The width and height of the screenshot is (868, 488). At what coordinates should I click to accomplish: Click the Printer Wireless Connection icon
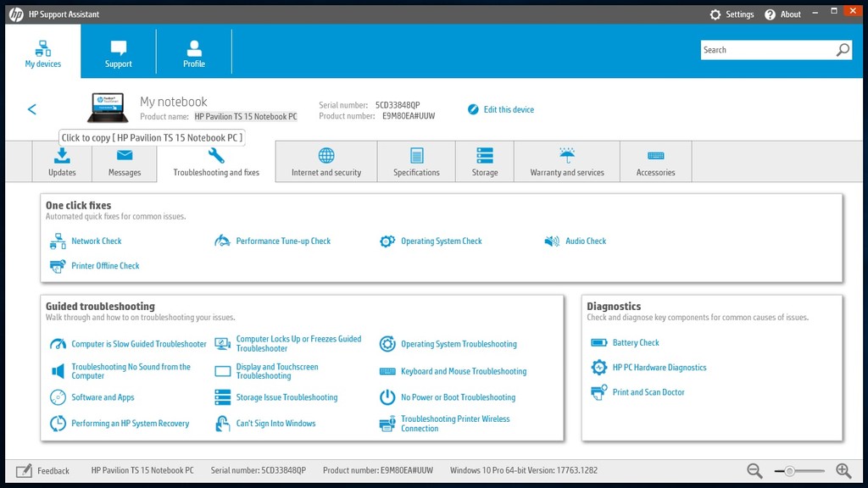[387, 424]
